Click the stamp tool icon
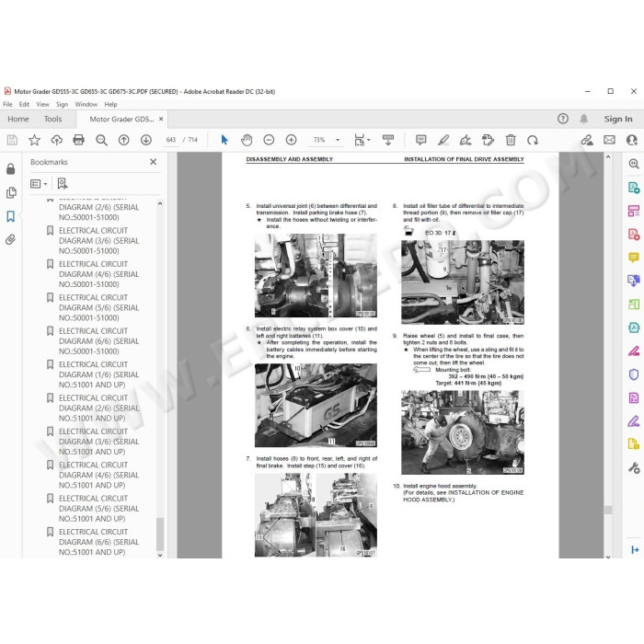This screenshot has height=644, width=644. coord(488,140)
